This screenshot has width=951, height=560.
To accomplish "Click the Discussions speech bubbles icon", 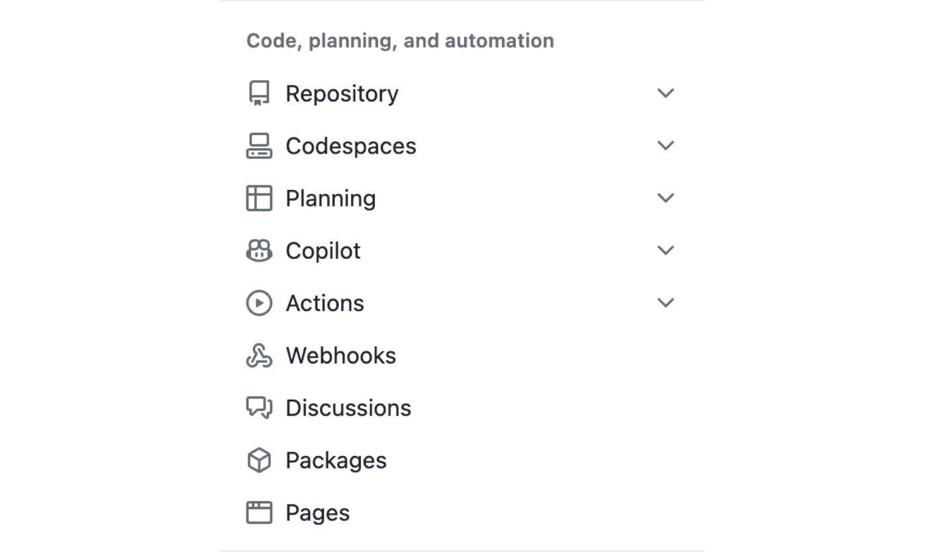I will click(x=259, y=408).
